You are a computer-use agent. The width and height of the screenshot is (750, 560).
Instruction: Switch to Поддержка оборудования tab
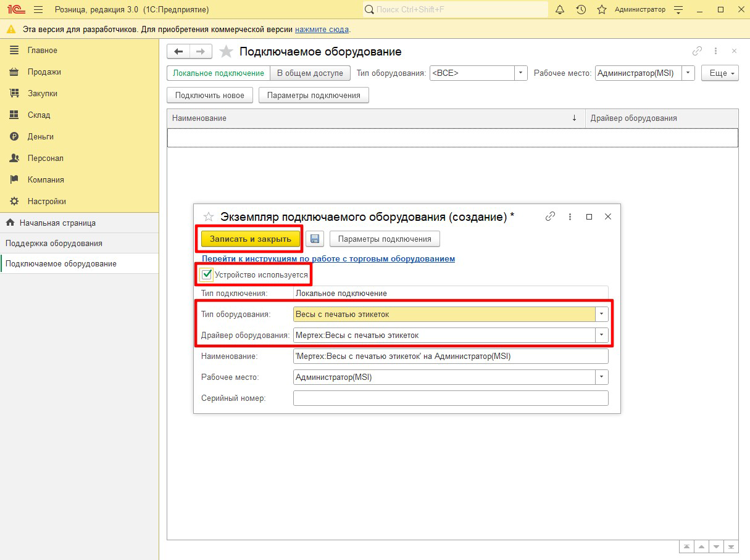79,243
